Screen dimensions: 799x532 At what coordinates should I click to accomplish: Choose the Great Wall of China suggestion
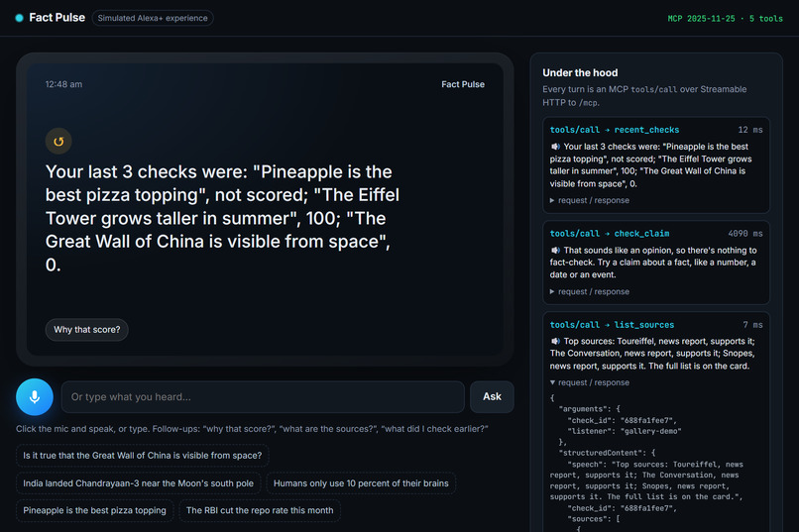click(x=142, y=455)
